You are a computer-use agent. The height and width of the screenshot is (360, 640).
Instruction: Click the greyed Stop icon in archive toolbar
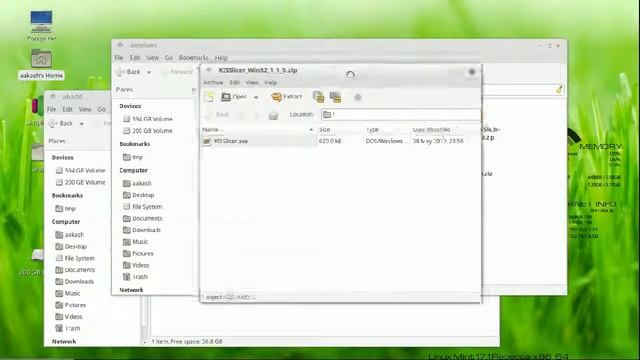pyautogui.click(x=358, y=97)
